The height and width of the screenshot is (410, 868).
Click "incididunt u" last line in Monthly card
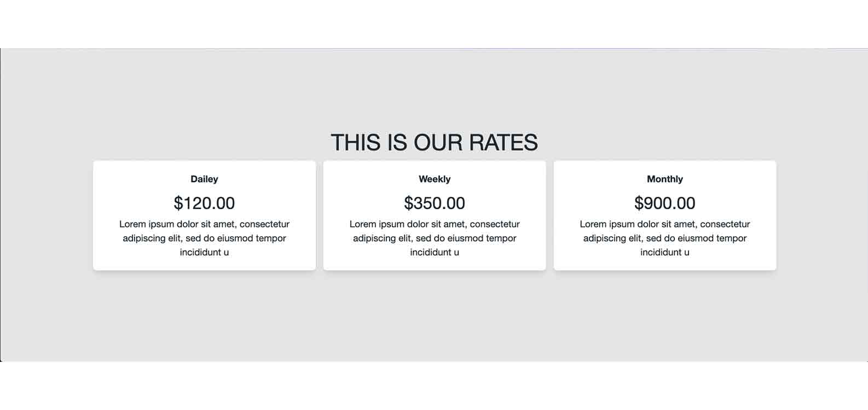pyautogui.click(x=665, y=253)
